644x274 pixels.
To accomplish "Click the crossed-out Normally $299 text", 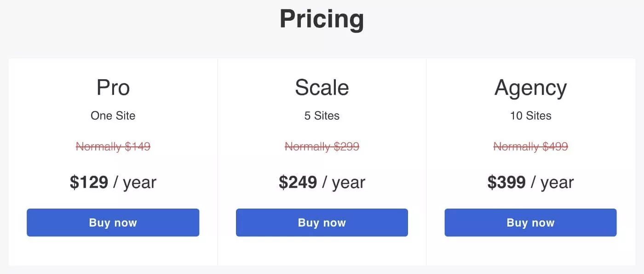I will click(322, 146).
